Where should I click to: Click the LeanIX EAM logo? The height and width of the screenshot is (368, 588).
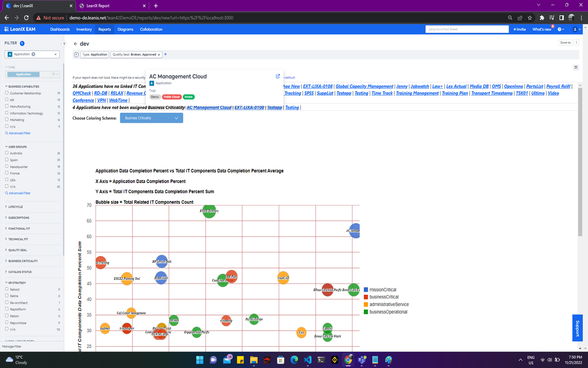pyautogui.click(x=19, y=29)
